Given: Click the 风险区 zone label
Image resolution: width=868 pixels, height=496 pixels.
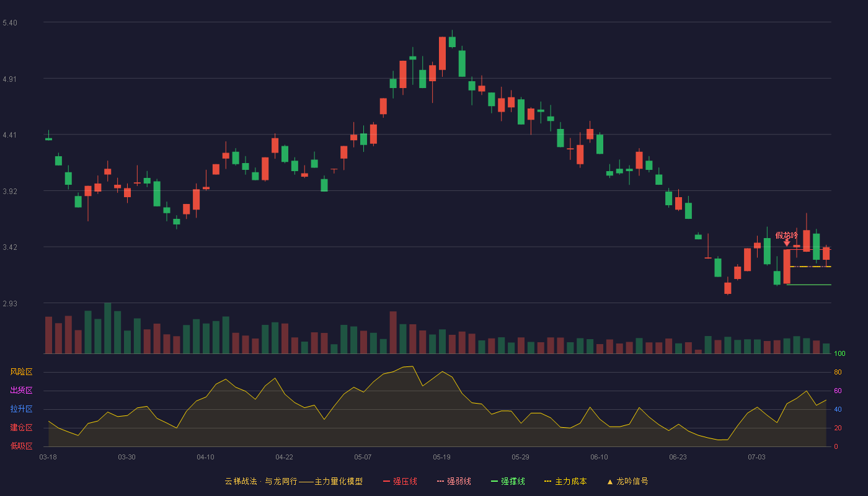Looking at the screenshot, I should tap(21, 372).
